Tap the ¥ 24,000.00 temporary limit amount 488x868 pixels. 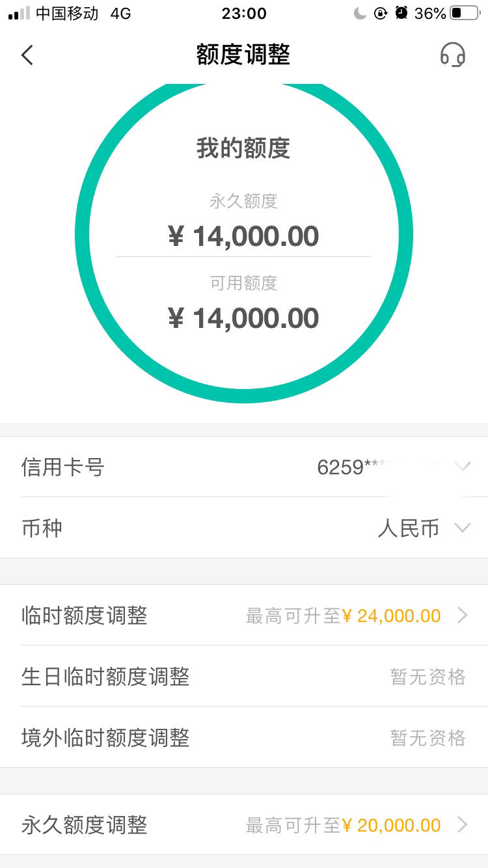pos(392,616)
